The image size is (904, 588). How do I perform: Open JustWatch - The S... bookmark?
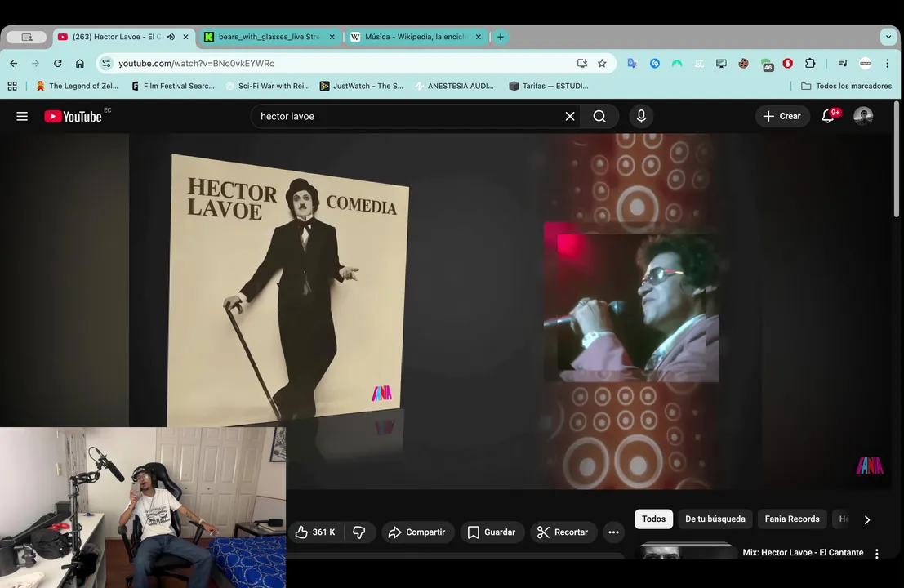(x=362, y=86)
